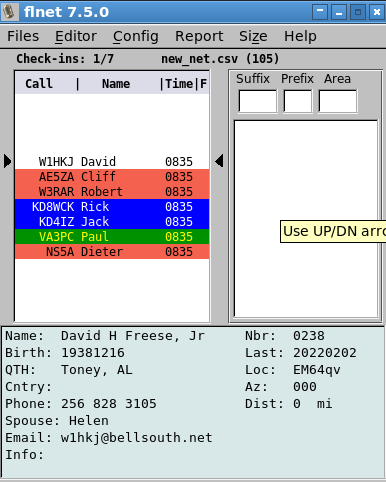The width and height of the screenshot is (386, 482).
Task: Open the Report menu
Action: 199,36
